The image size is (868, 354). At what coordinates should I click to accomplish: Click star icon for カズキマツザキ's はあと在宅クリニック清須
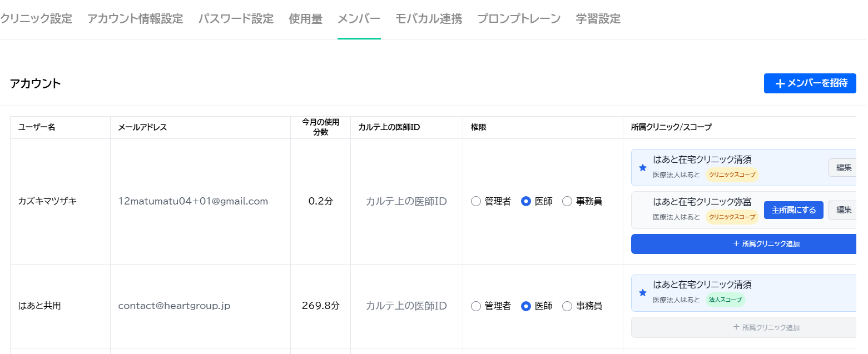[x=643, y=167]
